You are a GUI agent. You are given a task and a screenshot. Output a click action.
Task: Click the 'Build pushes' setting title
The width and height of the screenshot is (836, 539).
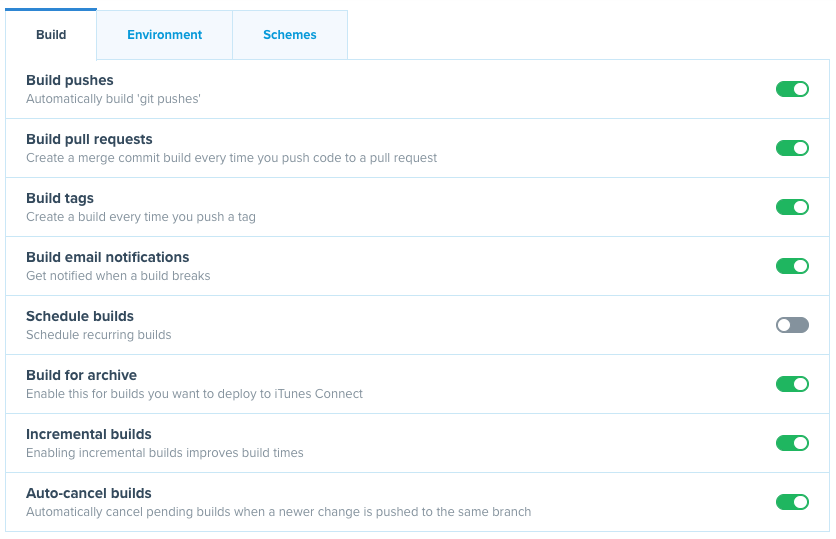point(70,80)
